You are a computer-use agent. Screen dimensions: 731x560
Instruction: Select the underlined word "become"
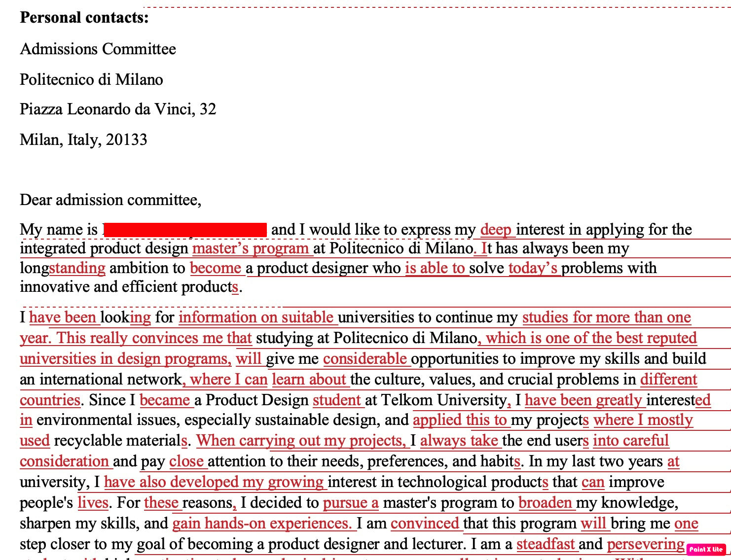(216, 268)
